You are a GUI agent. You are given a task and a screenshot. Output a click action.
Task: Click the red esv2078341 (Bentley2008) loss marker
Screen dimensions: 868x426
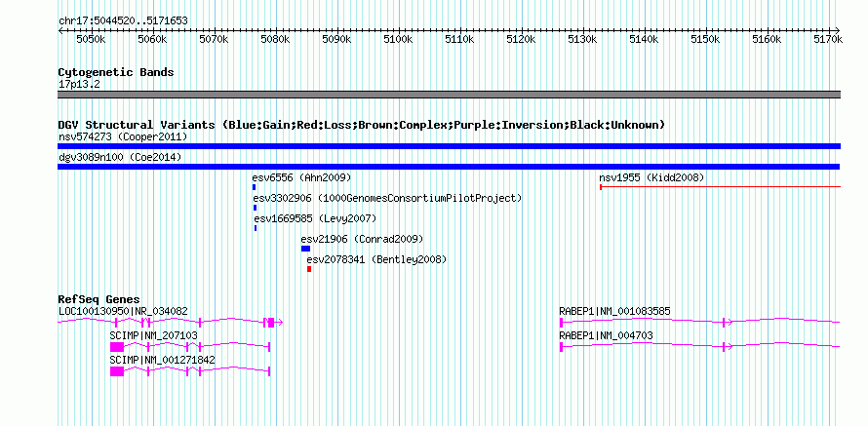(x=309, y=269)
